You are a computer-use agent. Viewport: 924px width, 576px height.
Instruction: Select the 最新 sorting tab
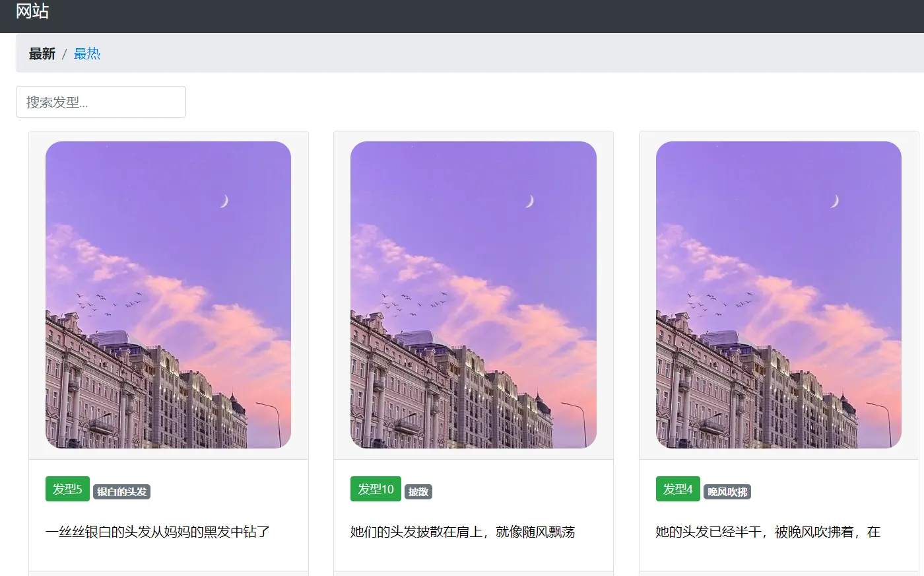(42, 54)
